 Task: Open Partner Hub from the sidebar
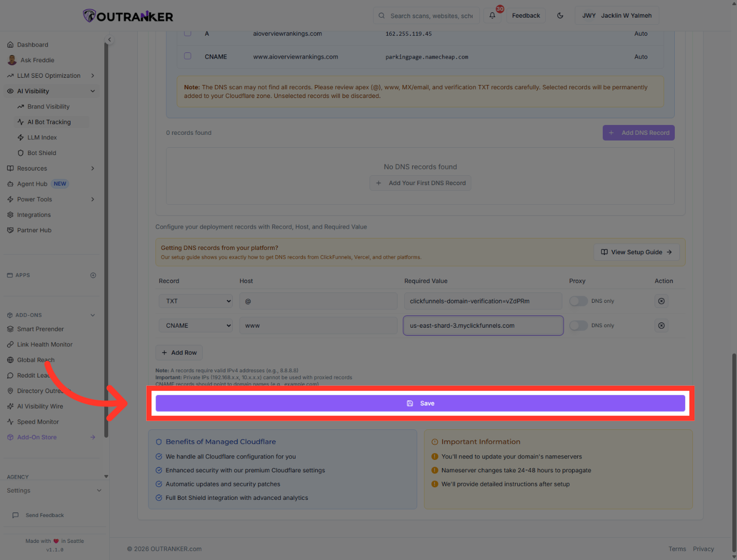(34, 230)
